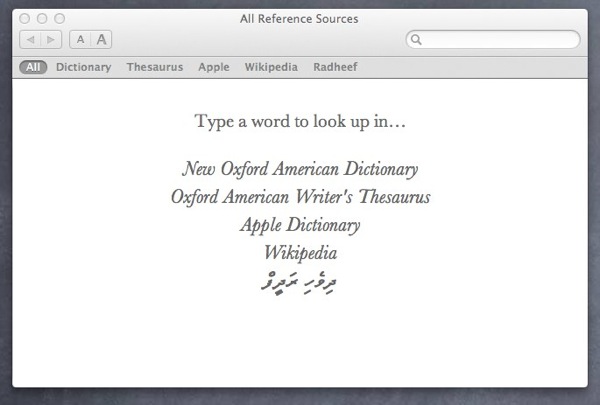This screenshot has height=405, width=600.
Task: Decrease text size with small A button
Action: coord(80,39)
